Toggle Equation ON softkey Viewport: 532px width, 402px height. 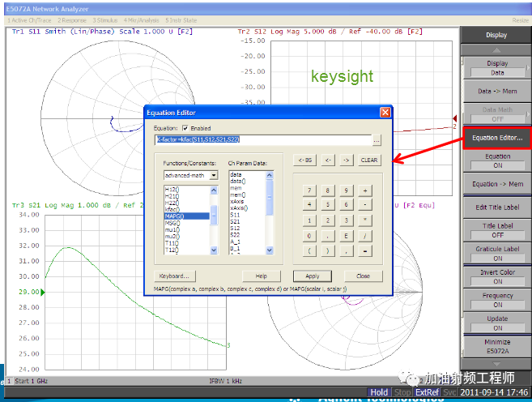coord(497,161)
